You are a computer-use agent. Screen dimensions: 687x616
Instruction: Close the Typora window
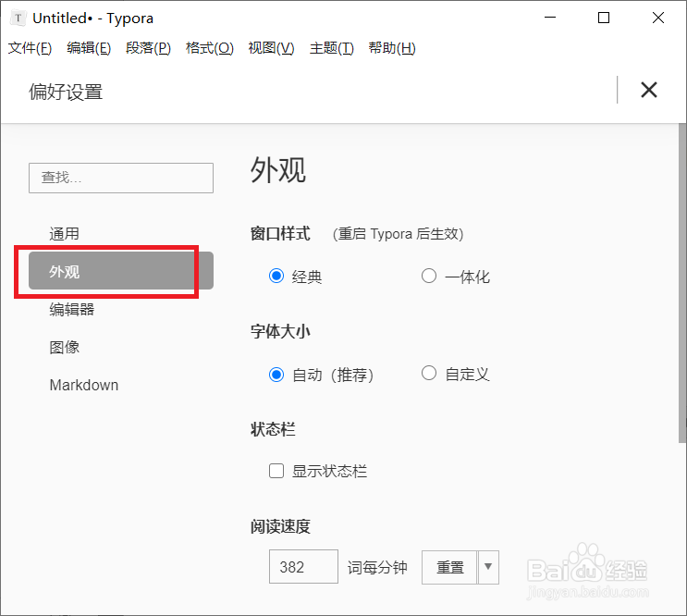658,18
